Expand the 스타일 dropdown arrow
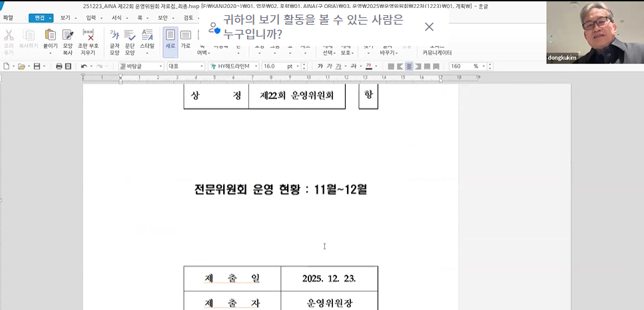Screen dimensions: 644x310 147,53
